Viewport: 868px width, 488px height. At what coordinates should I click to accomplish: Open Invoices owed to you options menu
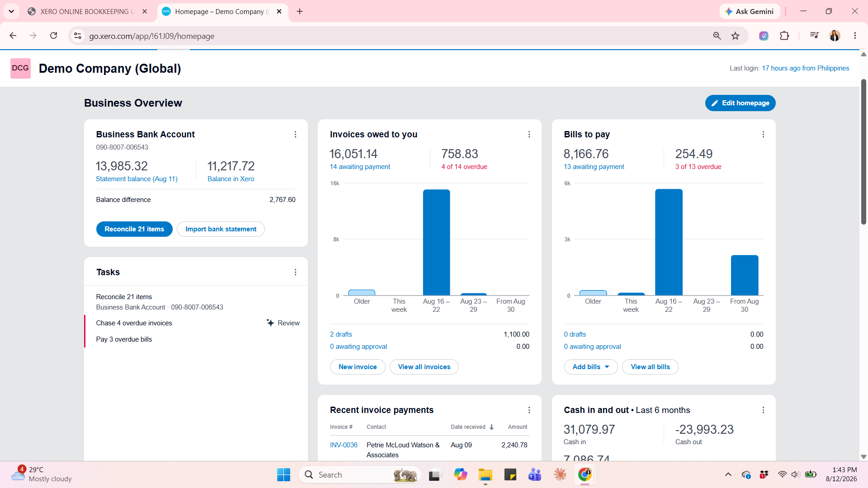(x=529, y=135)
